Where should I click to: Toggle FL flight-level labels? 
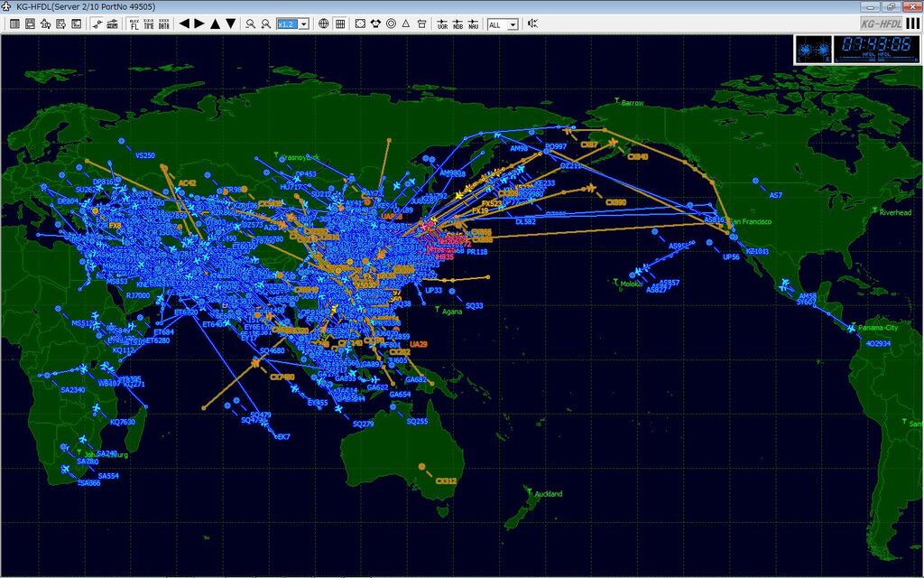coord(133,24)
